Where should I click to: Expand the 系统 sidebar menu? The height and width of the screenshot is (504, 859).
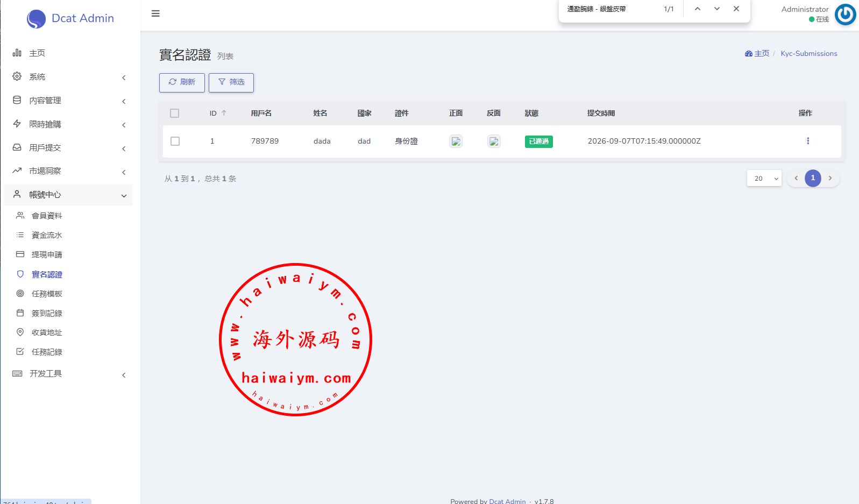69,77
